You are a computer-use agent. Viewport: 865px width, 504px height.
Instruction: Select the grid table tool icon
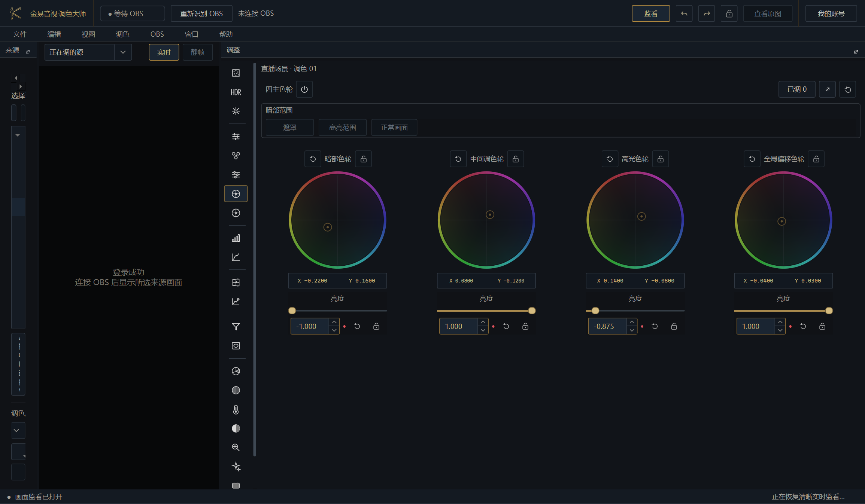(236, 282)
